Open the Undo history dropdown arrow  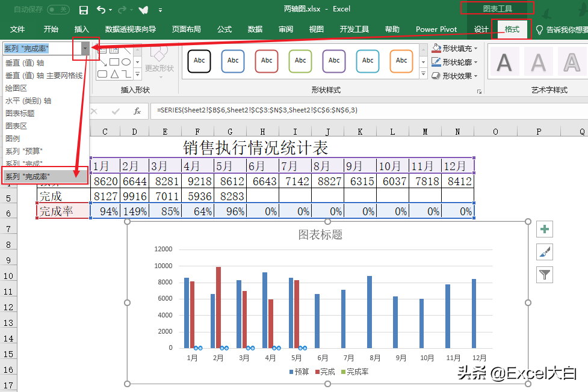[110, 10]
